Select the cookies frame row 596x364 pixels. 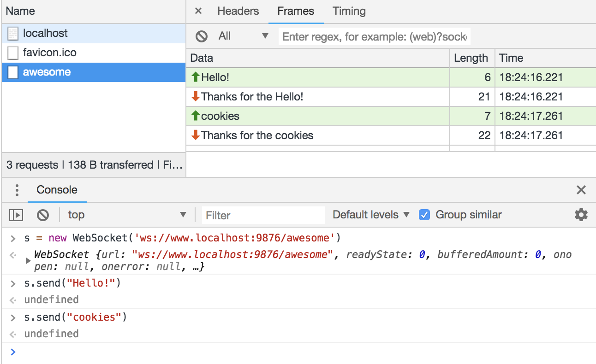tap(391, 116)
